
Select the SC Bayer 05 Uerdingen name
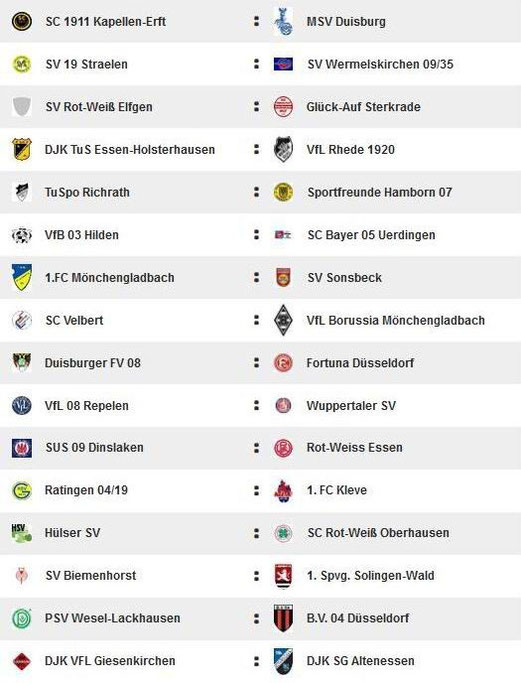click(371, 235)
